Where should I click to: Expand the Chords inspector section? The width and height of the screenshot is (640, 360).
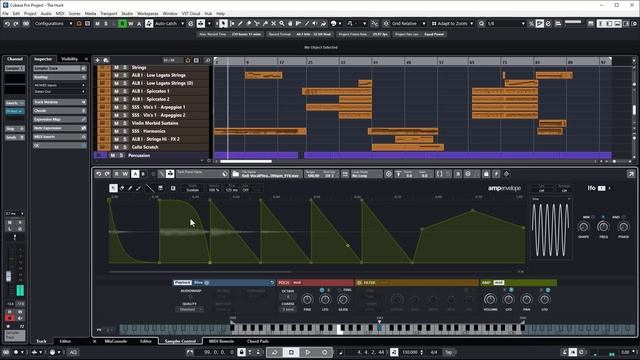point(60,111)
